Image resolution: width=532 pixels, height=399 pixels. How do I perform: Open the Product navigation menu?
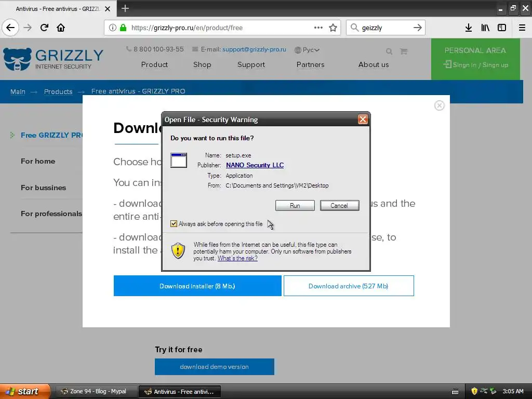pyautogui.click(x=154, y=64)
